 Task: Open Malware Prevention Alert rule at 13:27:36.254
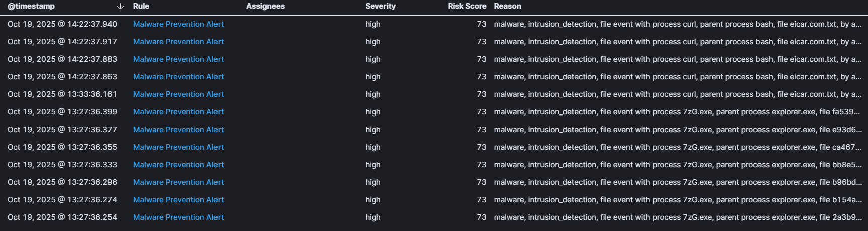(178, 217)
